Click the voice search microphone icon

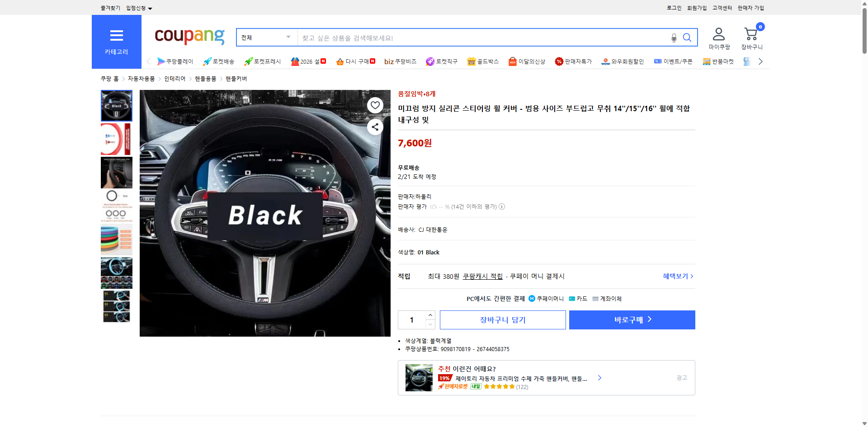tap(674, 38)
